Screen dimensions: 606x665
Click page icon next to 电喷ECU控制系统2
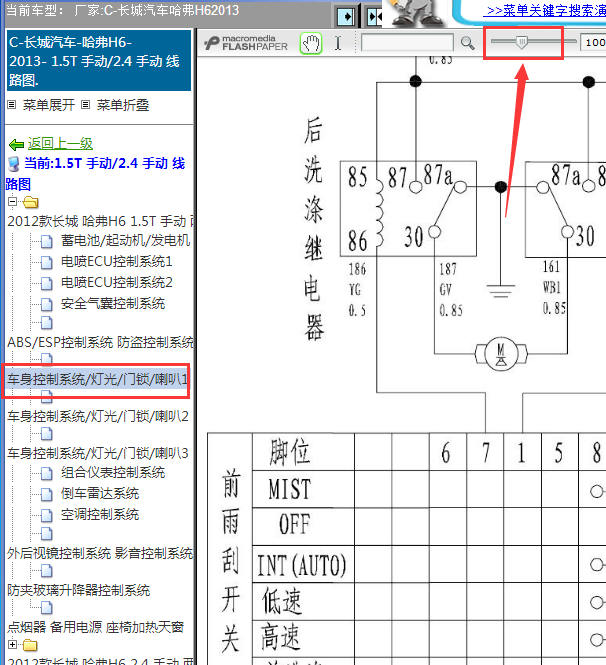[x=47, y=283]
